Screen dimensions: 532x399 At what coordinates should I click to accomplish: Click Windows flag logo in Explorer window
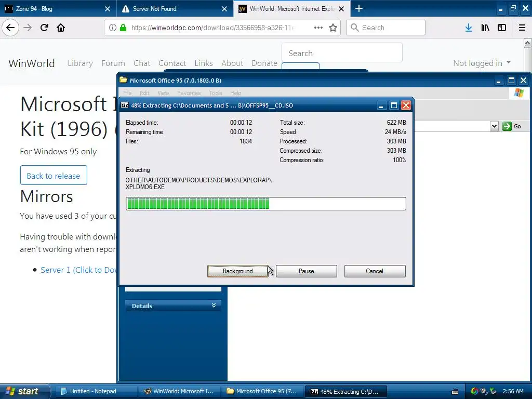[519, 92]
